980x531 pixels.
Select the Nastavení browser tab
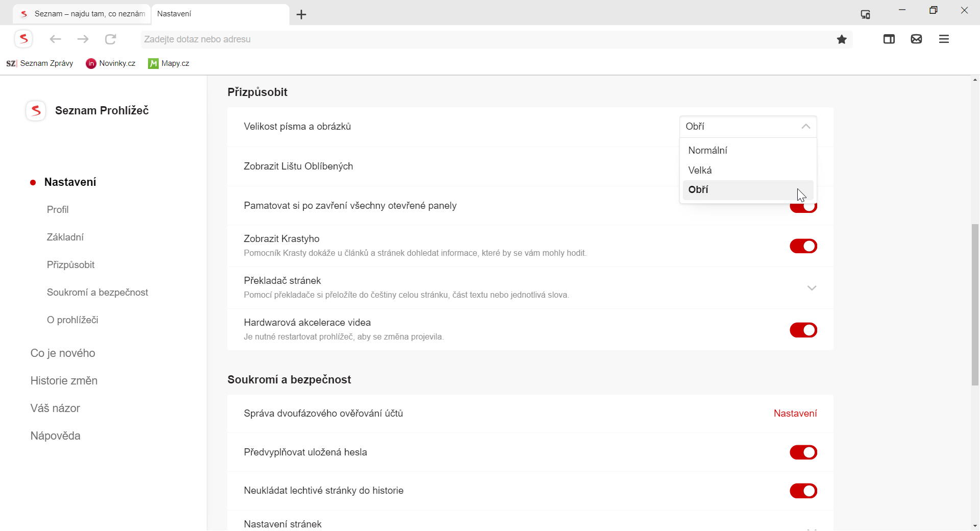pos(220,14)
